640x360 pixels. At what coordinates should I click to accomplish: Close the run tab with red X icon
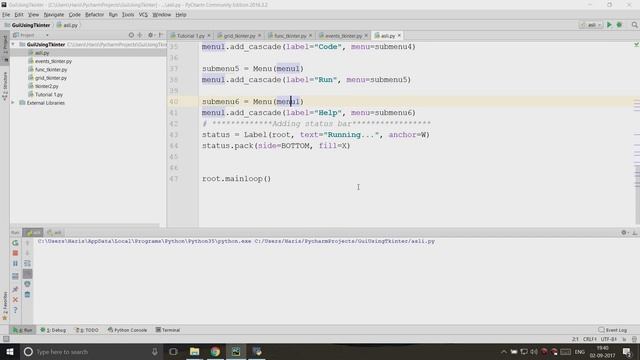point(15,300)
